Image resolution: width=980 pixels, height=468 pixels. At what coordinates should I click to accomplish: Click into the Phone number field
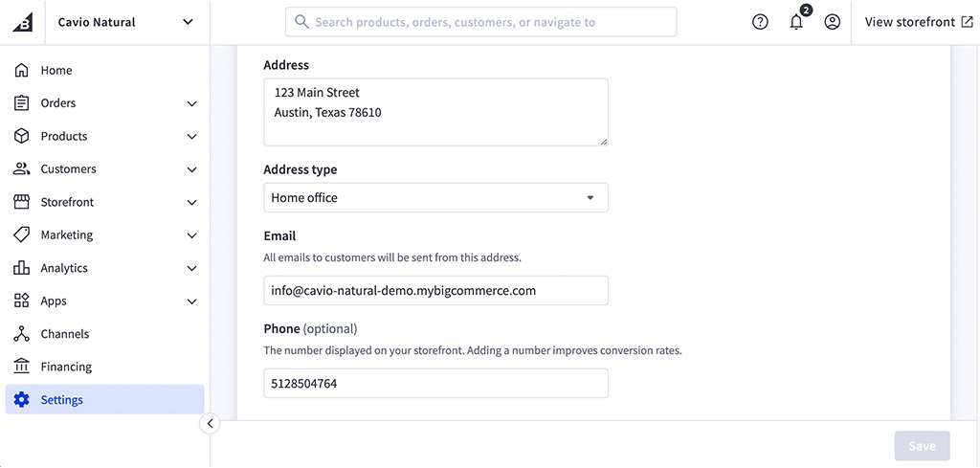435,384
